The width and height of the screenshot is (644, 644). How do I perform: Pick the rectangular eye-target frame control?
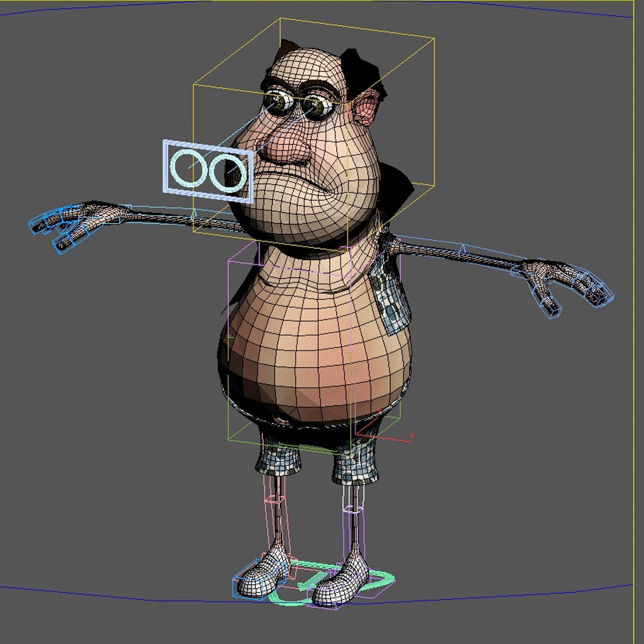pyautogui.click(x=208, y=171)
